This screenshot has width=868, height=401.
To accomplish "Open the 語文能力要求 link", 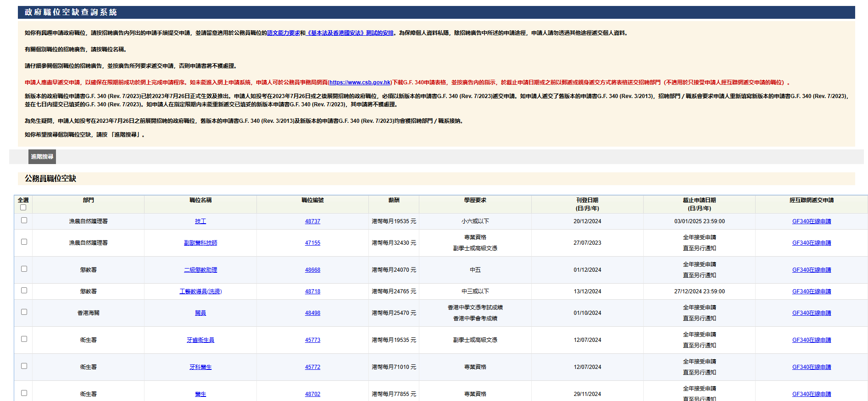I will point(283,33).
